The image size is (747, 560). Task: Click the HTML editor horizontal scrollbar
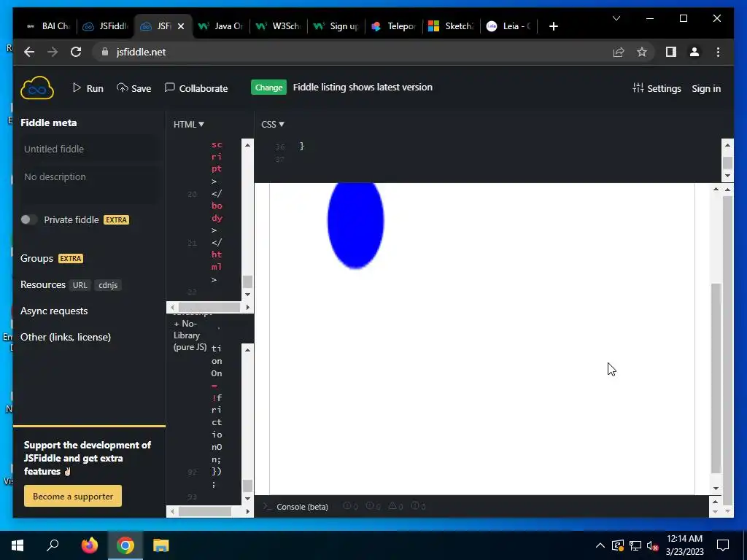pos(209,308)
